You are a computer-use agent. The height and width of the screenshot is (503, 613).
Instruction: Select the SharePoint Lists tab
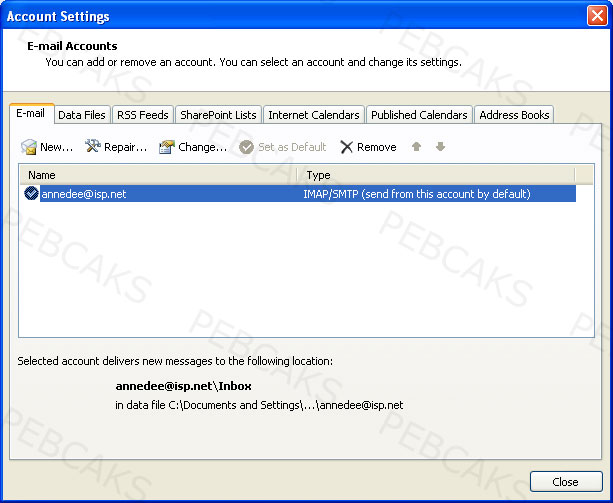click(x=218, y=115)
